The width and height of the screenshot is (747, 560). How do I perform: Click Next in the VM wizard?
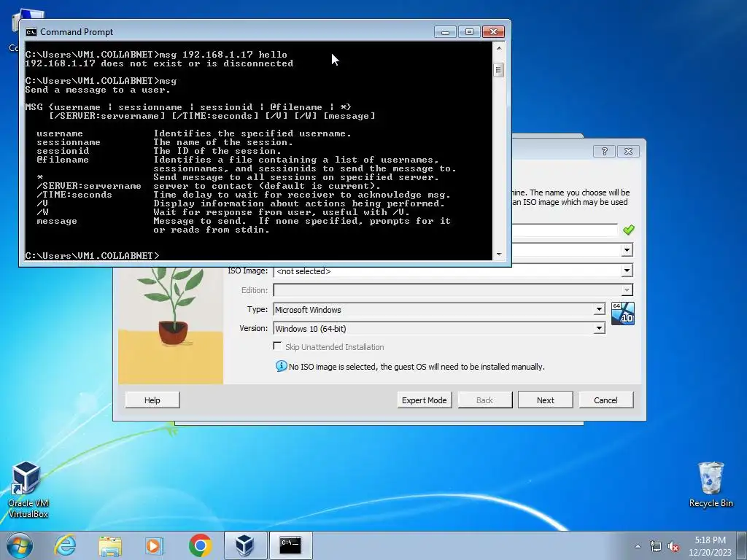546,400
